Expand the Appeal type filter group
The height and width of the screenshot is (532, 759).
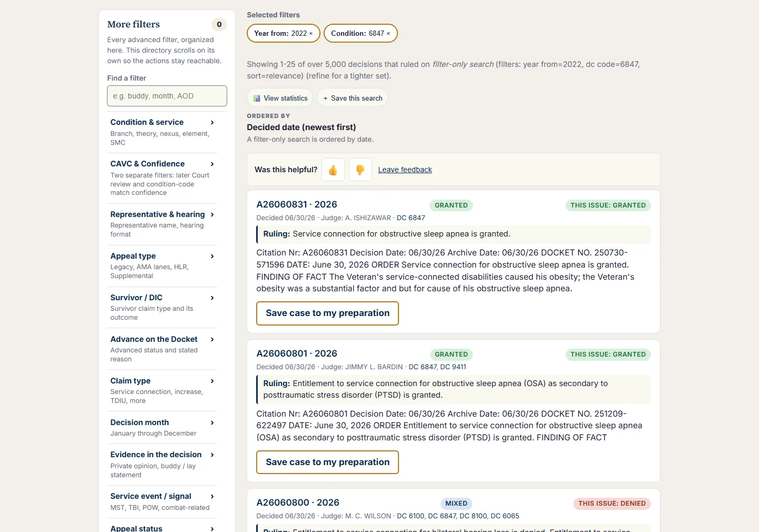click(162, 265)
